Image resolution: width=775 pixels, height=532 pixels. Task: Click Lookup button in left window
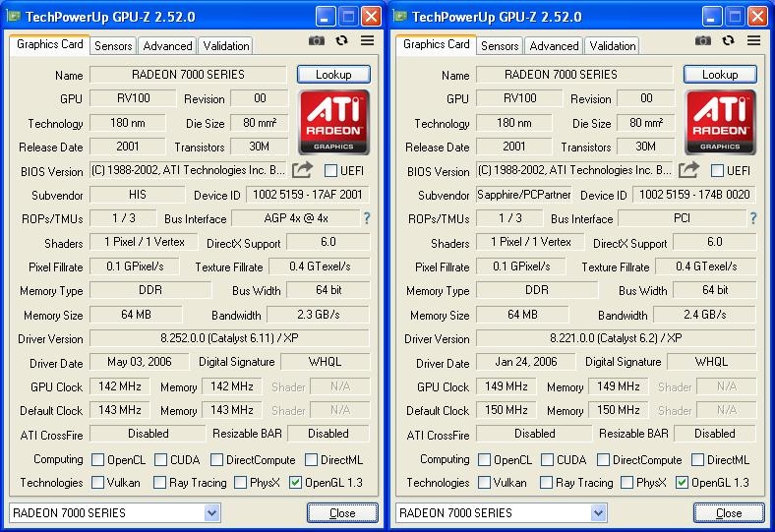click(x=333, y=75)
